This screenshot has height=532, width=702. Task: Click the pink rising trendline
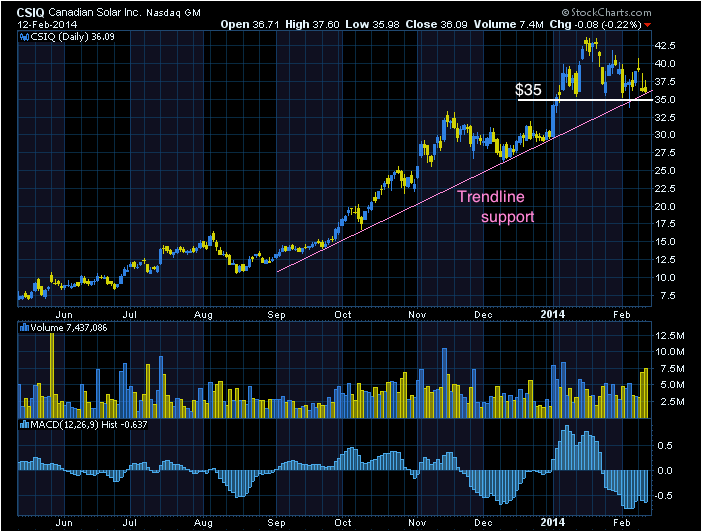pos(464,181)
